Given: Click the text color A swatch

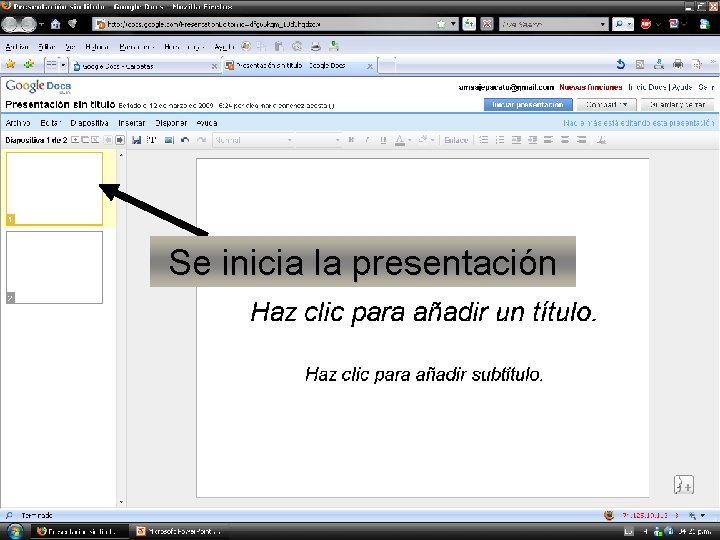Looking at the screenshot, I should click(x=400, y=140).
